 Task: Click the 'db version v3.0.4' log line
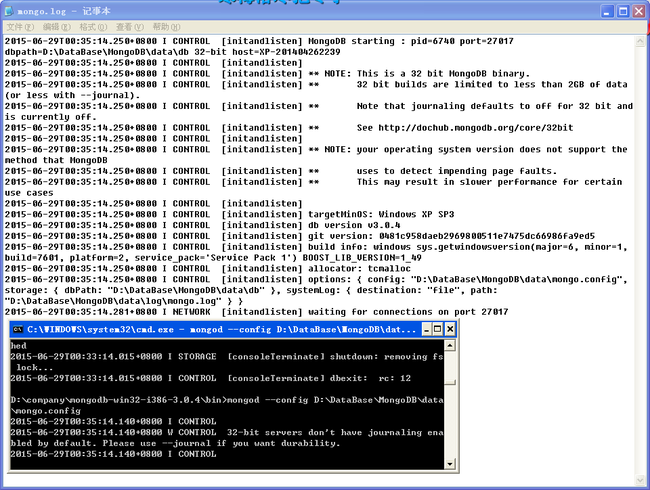tap(354, 225)
